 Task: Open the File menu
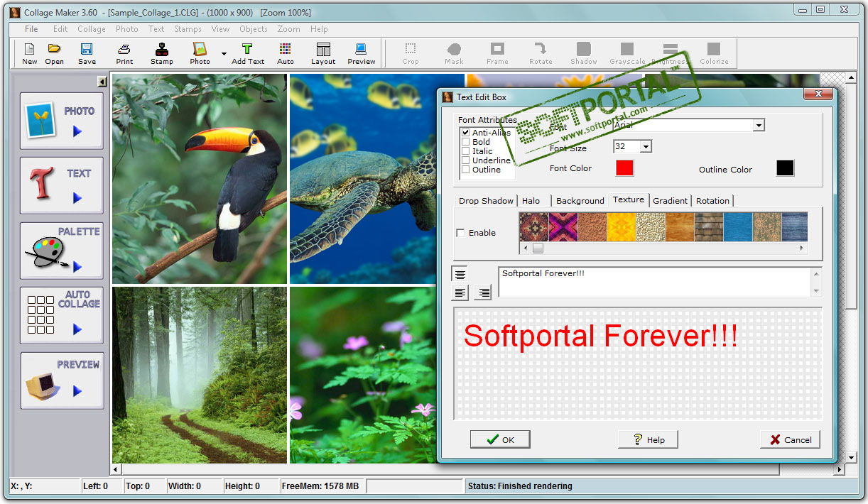31,29
